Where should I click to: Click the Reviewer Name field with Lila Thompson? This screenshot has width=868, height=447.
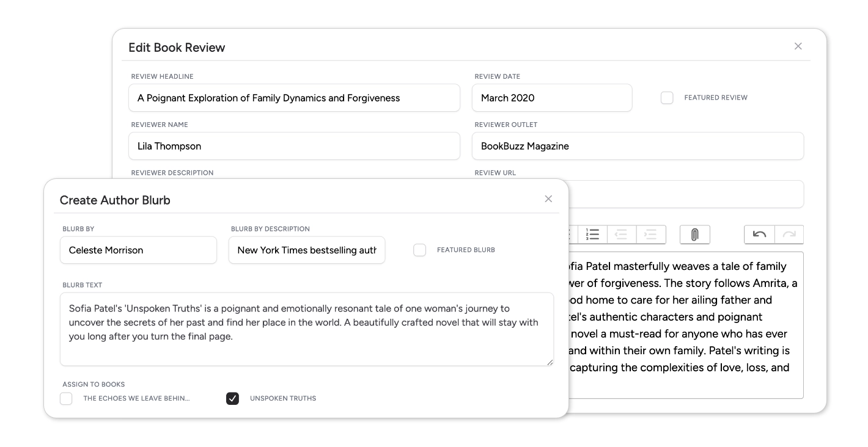point(294,146)
